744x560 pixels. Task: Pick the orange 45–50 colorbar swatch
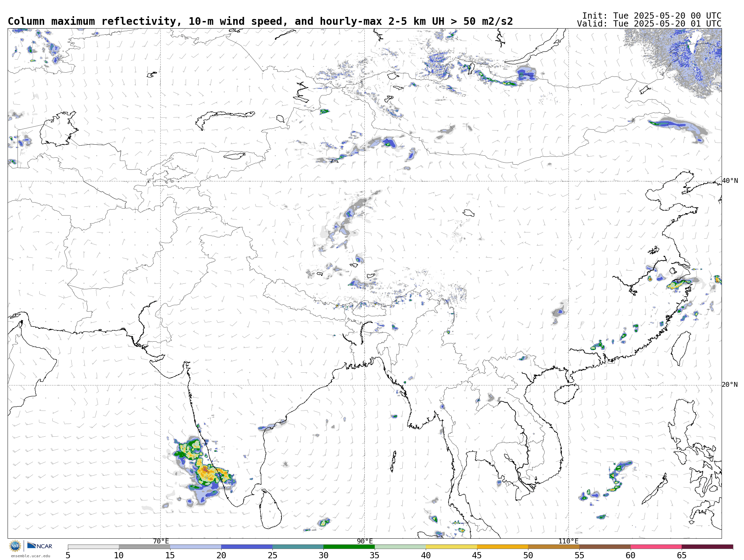click(503, 547)
